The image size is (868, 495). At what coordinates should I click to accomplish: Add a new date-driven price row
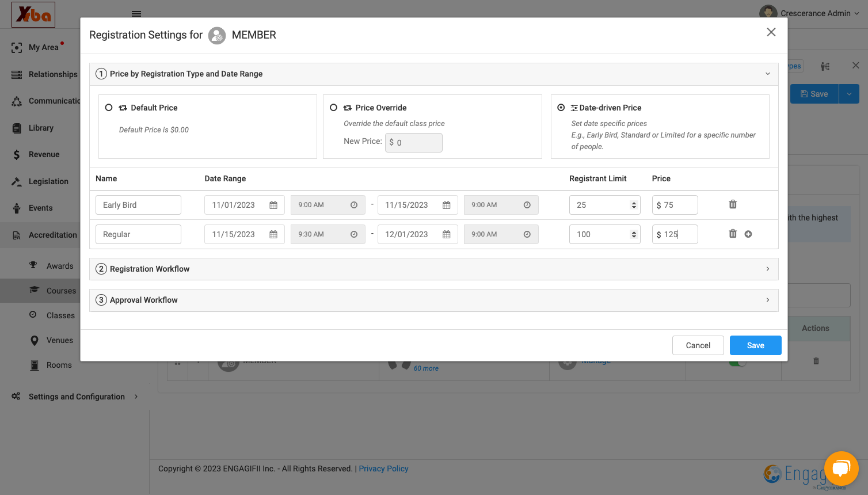coord(748,234)
